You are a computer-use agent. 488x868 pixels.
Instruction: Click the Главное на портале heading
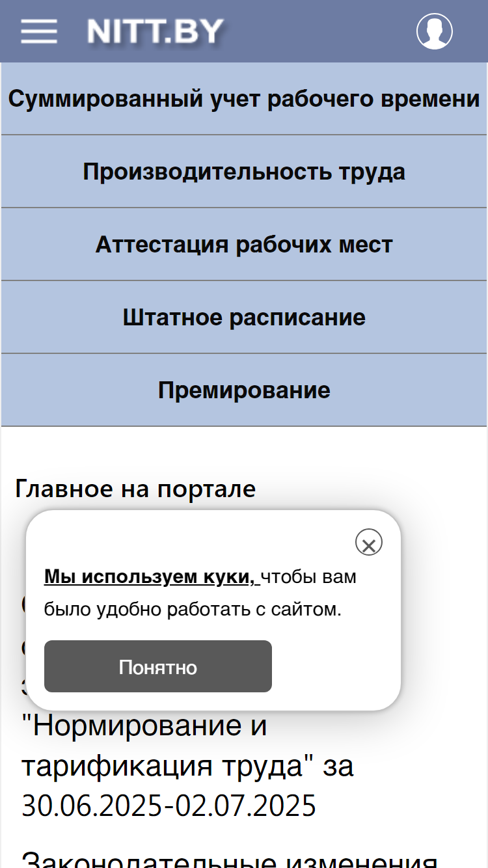click(135, 488)
